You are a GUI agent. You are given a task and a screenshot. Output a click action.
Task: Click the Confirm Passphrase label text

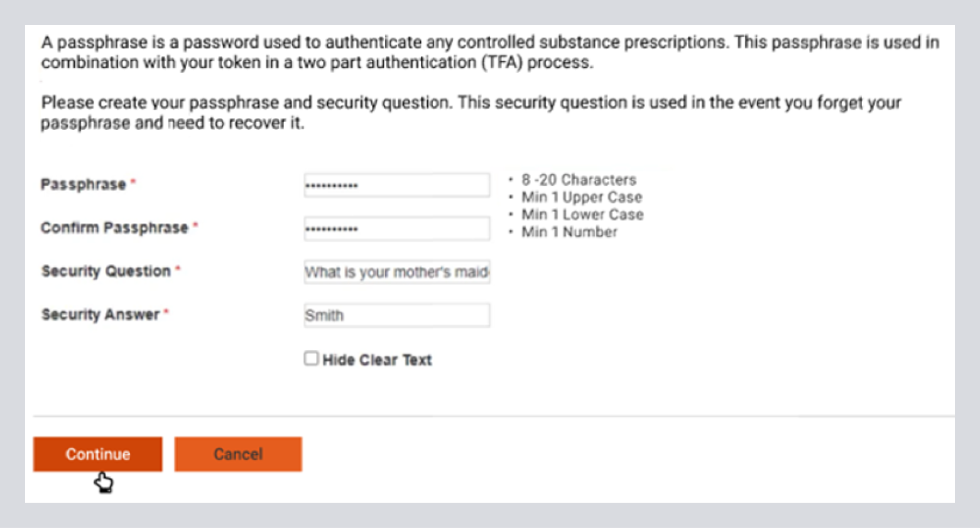tap(114, 228)
